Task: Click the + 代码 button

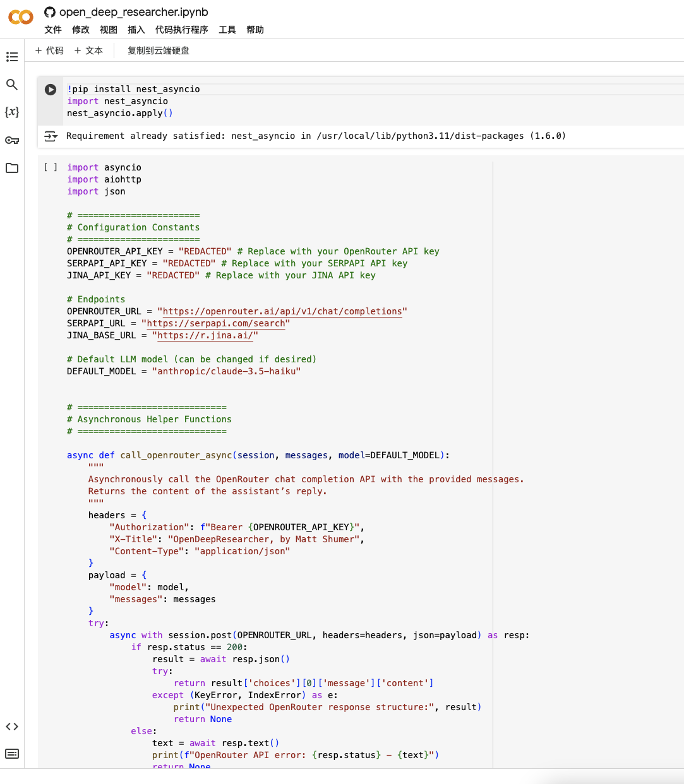Action: pyautogui.click(x=49, y=50)
